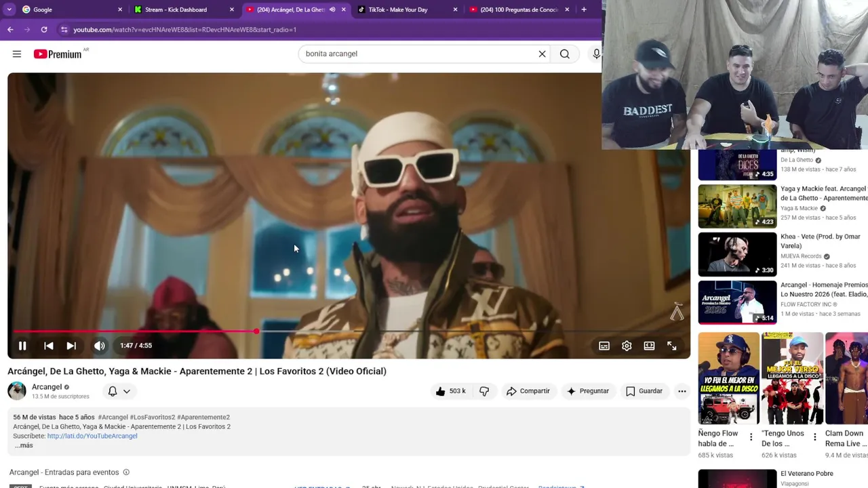Click #Aparentemente2 hashtag
The width and height of the screenshot is (868, 488).
click(203, 418)
